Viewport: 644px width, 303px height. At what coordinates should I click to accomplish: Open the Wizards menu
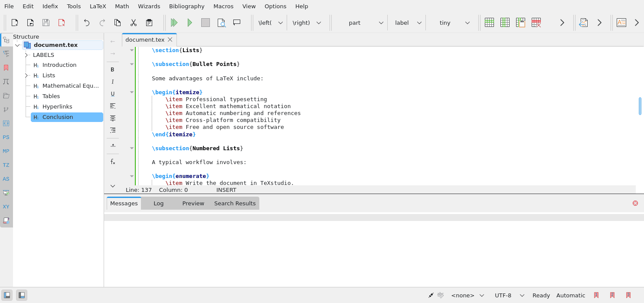pos(149,6)
